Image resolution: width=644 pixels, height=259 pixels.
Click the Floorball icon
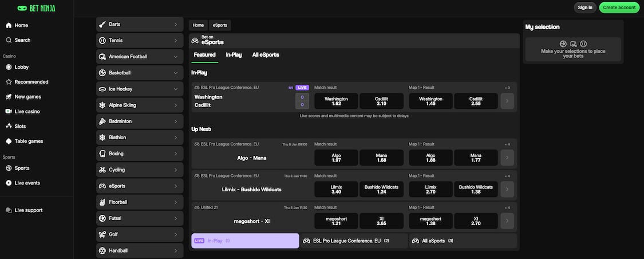coord(102,202)
